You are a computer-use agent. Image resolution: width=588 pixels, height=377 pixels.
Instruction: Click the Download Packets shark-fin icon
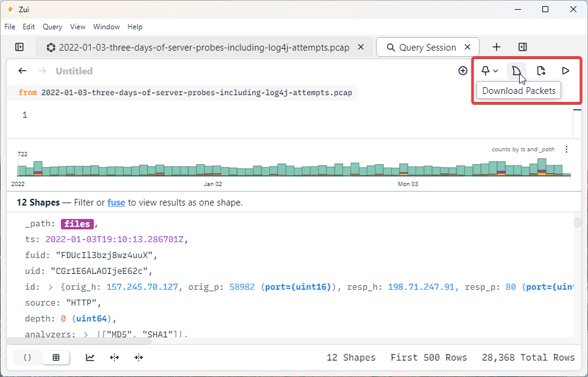coord(517,71)
